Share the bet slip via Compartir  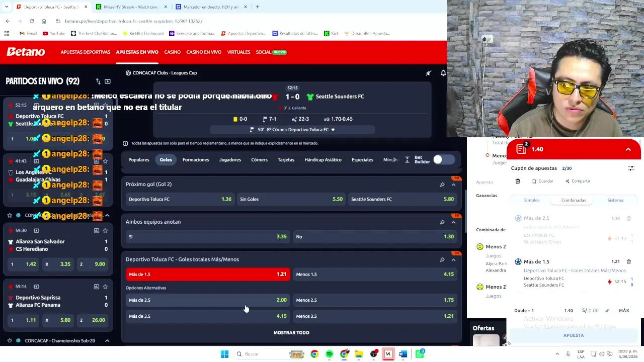[x=578, y=181]
